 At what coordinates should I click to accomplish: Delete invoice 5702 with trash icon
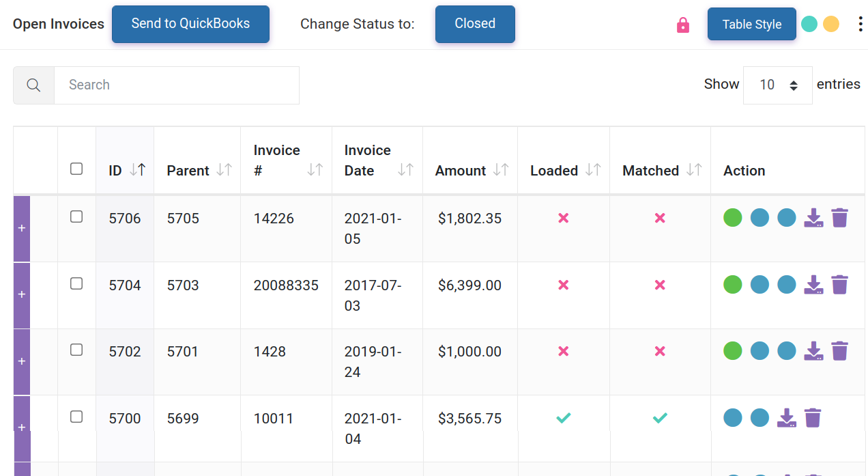tap(839, 351)
